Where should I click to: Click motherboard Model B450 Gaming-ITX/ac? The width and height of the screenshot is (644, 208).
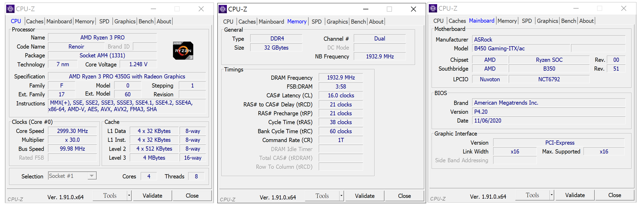pos(521,48)
